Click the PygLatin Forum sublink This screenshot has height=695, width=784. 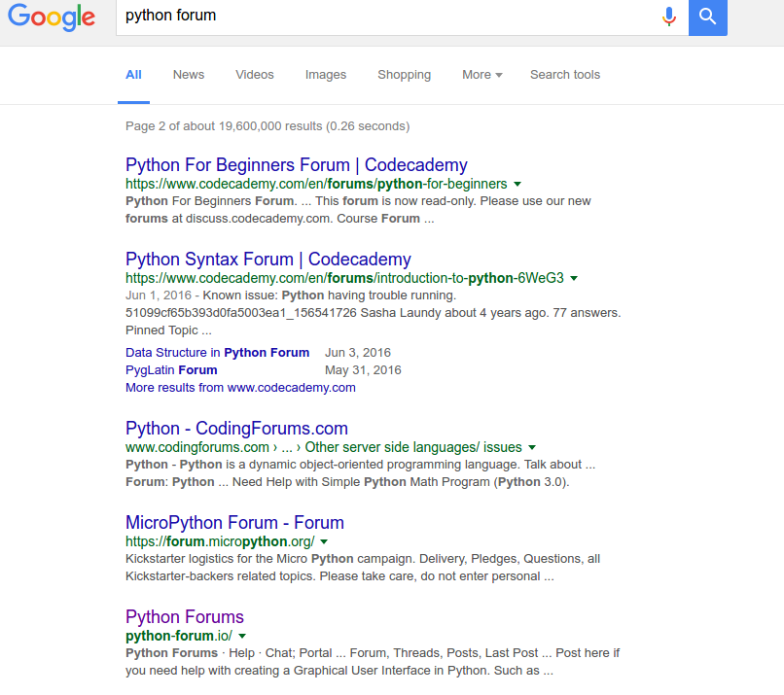pyautogui.click(x=171, y=370)
